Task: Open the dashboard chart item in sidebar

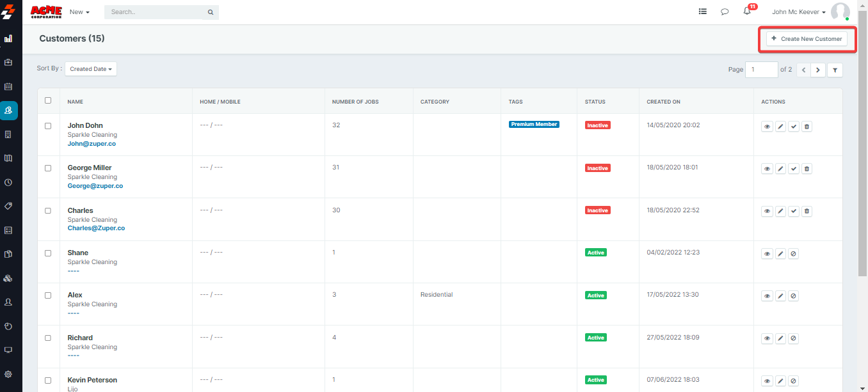Action: [8, 38]
